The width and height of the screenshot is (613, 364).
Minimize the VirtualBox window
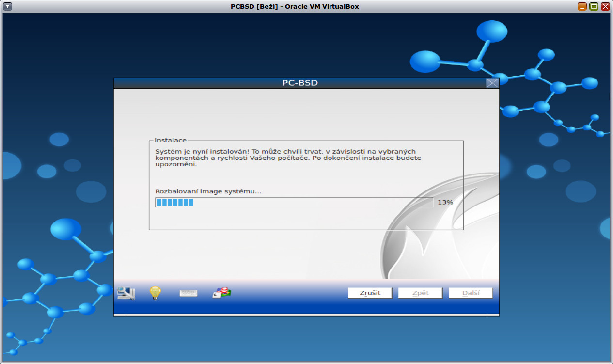pyautogui.click(x=582, y=6)
